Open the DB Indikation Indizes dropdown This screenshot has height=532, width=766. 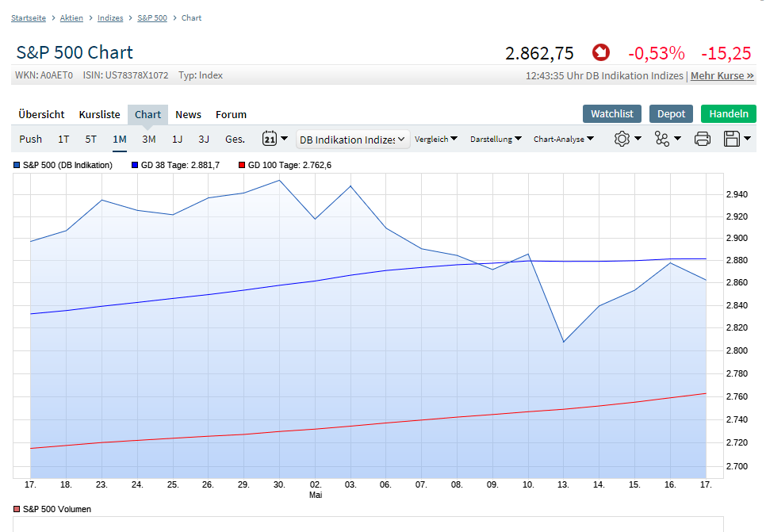pos(353,140)
